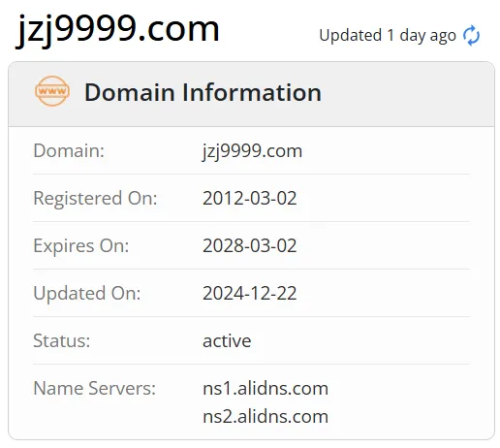This screenshot has height=448, width=500.
Task: Click the gray Domain Information header bar
Action: (251, 94)
